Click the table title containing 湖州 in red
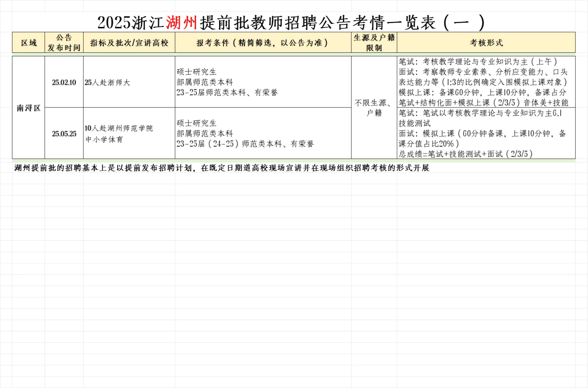The height and width of the screenshot is (388, 588). pyautogui.click(x=291, y=21)
